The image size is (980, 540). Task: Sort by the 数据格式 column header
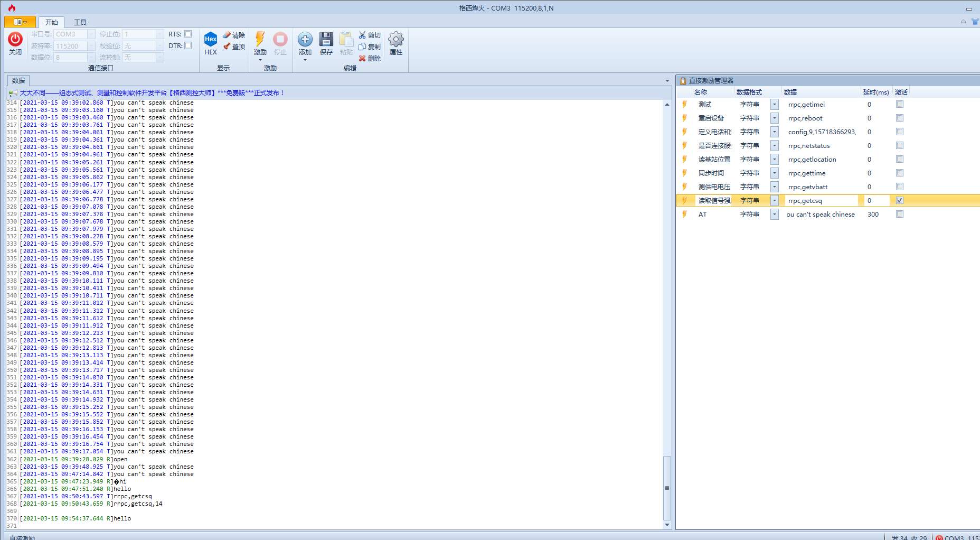point(749,92)
